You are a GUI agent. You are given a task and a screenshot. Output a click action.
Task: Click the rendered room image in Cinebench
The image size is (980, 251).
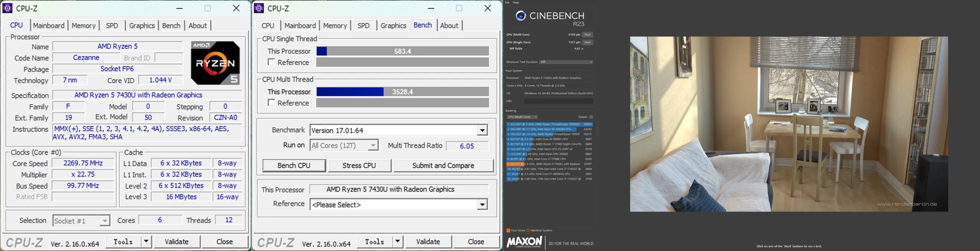789,124
